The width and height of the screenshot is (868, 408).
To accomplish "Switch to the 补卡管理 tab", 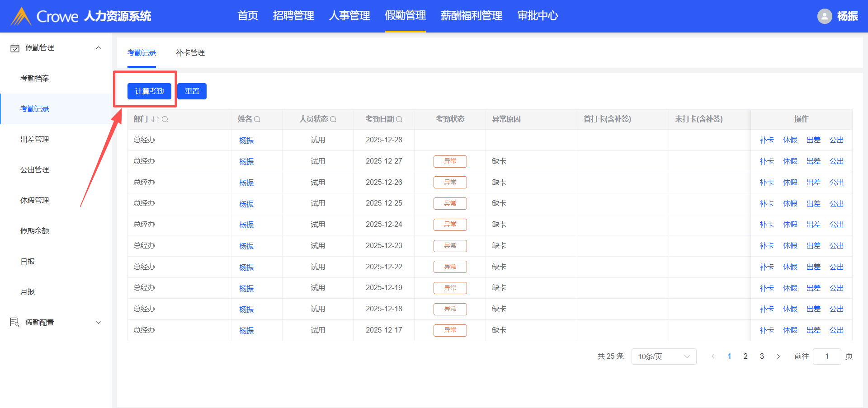I will click(190, 53).
